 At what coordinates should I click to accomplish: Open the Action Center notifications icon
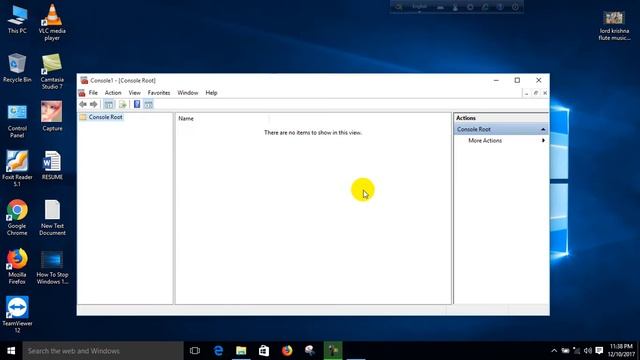click(599, 351)
